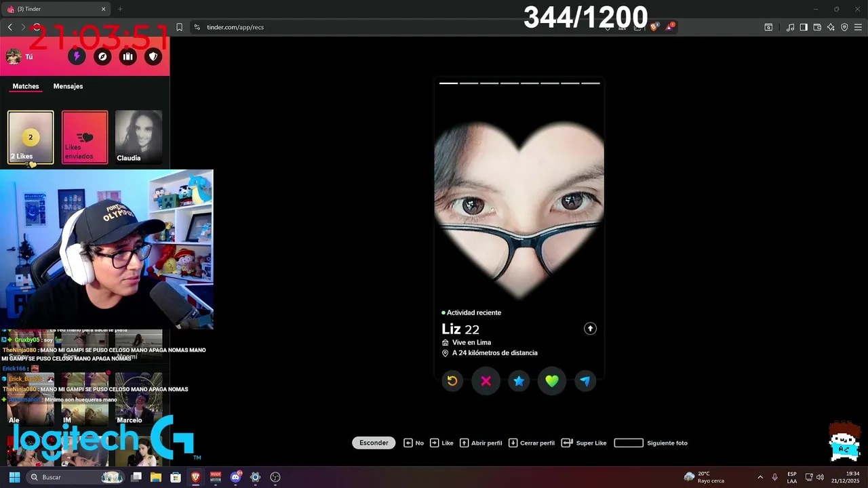Select the (3) Tinder browser tab
The height and width of the screenshot is (488, 868).
pyautogui.click(x=56, y=9)
